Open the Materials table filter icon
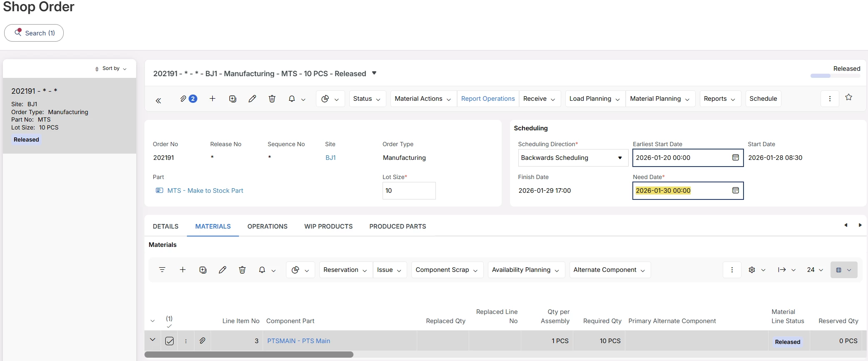Image resolution: width=868 pixels, height=361 pixels. click(x=162, y=270)
